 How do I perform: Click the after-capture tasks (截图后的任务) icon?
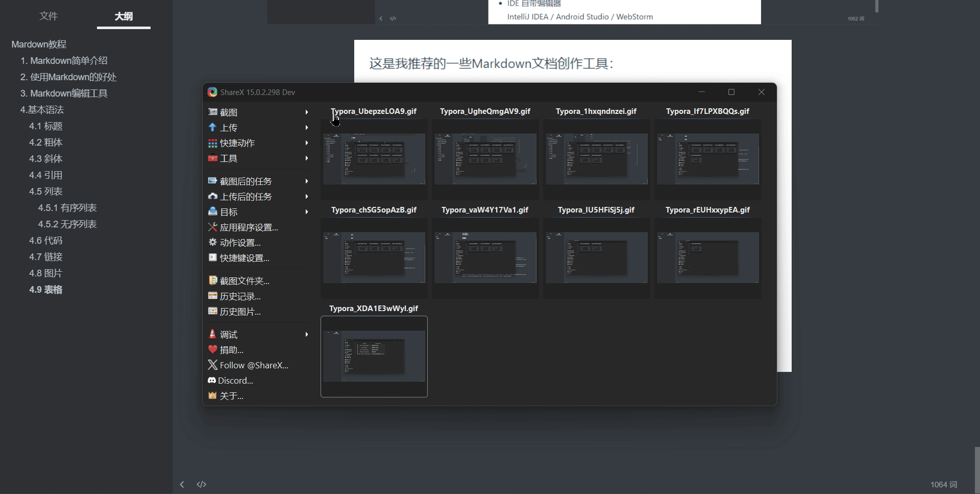click(213, 181)
